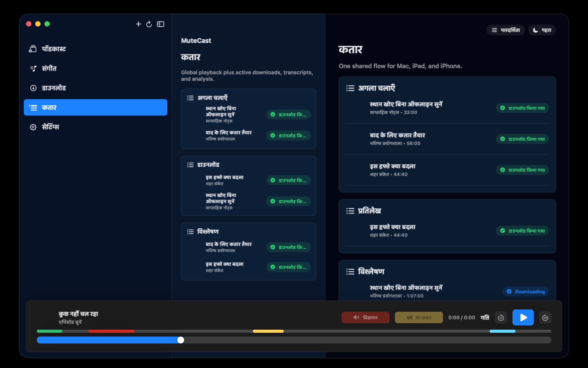Image resolution: width=588 pixels, height=368 pixels.
Task: Click the megaphone icon in स्व-प्रचार button
Action: 409,317
